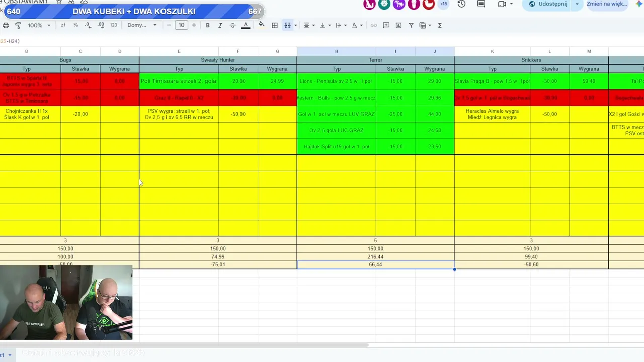Click the insert comment icon
The height and width of the screenshot is (362, 644).
386,25
